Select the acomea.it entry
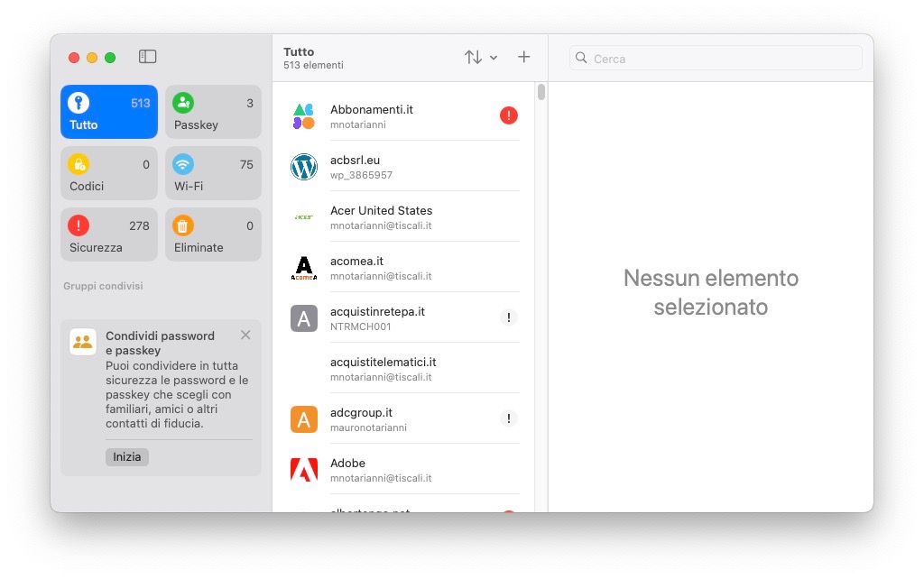Image resolution: width=924 pixels, height=579 pixels. (405, 268)
